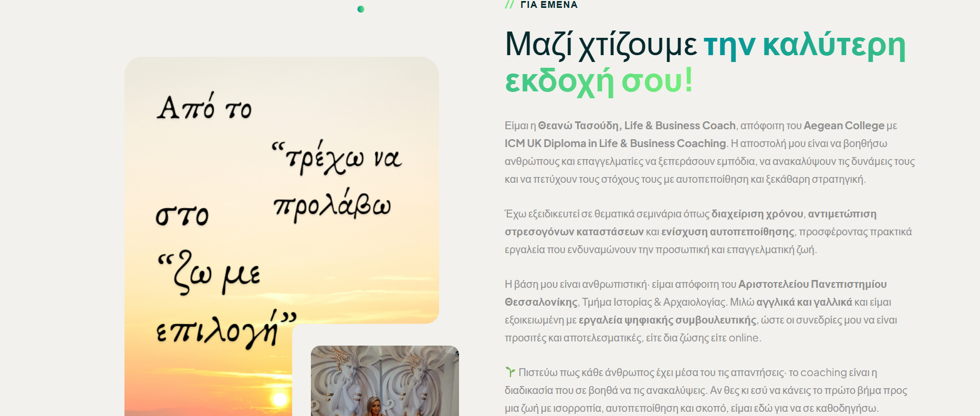Click bold text "Θεανώ Τασούδη, Life & Business Coach"
The image size is (980, 416).
click(x=637, y=126)
